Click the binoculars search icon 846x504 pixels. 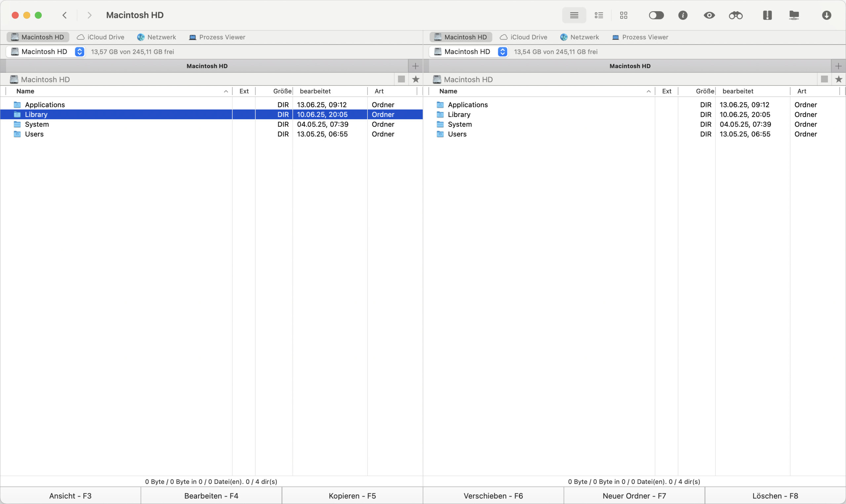736,15
